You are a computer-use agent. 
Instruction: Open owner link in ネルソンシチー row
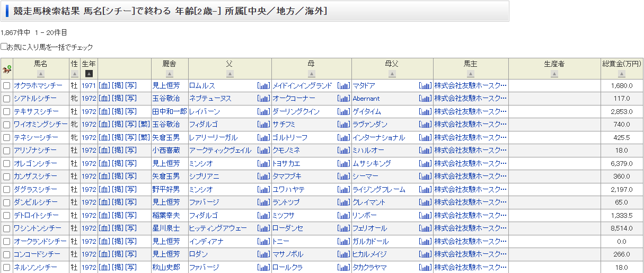(471, 267)
